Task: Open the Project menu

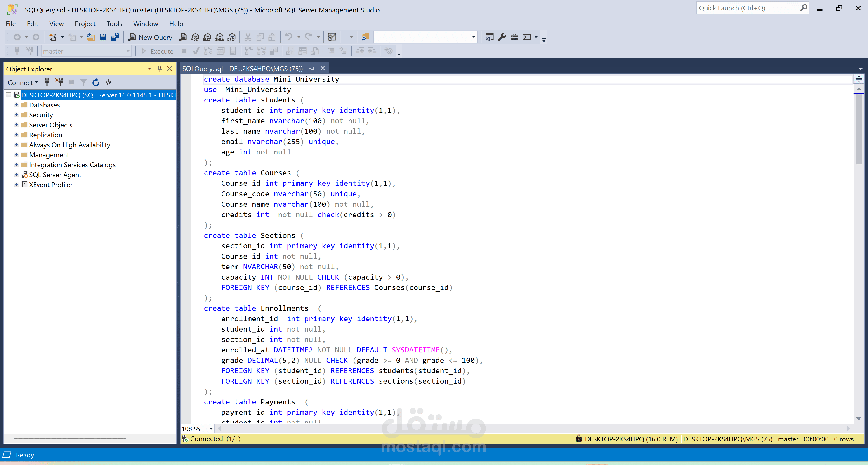Action: [85, 24]
